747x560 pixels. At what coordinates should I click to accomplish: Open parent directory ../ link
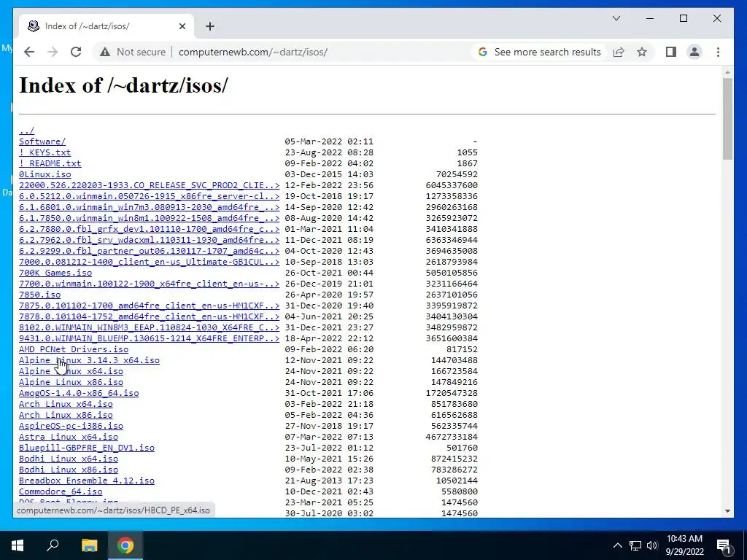tap(27, 131)
